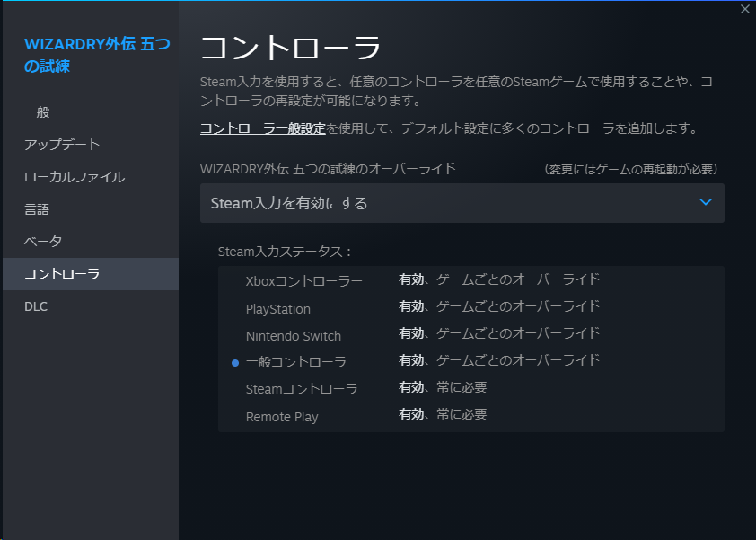Viewport: 756px width, 540px height.
Task: Open the ローカルファイル section
Action: click(90, 177)
